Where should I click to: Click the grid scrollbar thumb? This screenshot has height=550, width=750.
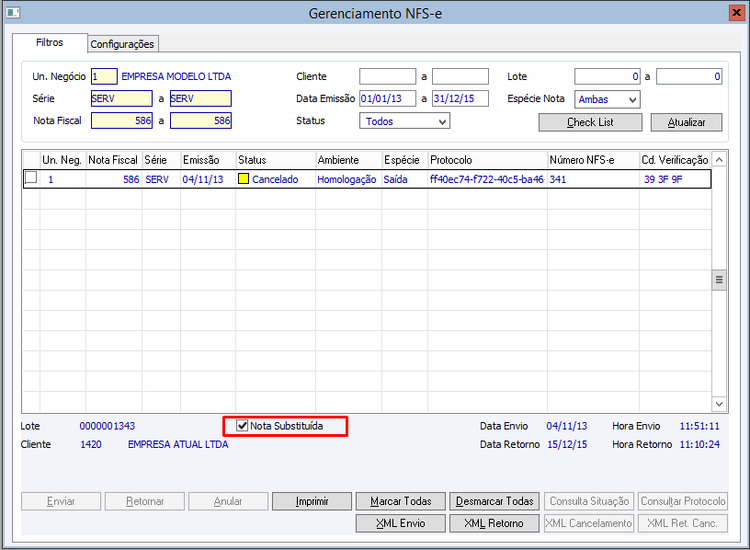(719, 280)
